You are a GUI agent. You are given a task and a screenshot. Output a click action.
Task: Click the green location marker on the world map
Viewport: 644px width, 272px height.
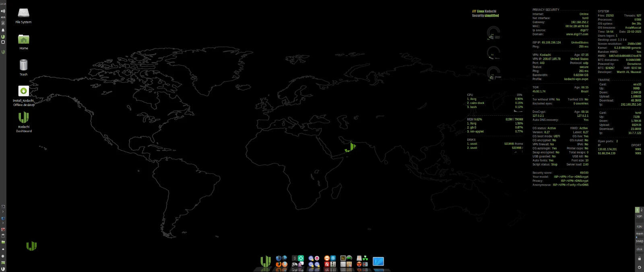tap(350, 147)
